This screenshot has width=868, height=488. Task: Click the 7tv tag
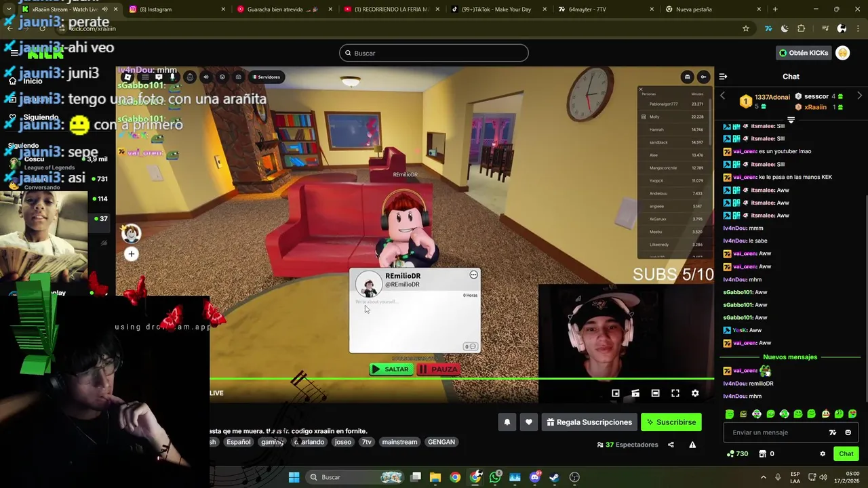[367, 442]
